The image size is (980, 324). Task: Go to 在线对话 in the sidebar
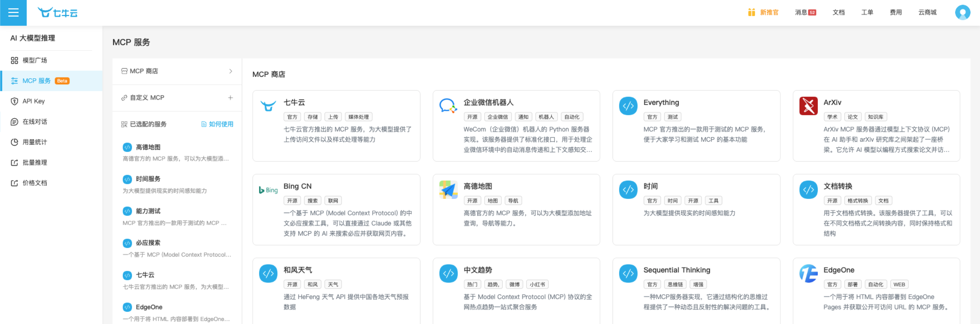tap(51, 122)
